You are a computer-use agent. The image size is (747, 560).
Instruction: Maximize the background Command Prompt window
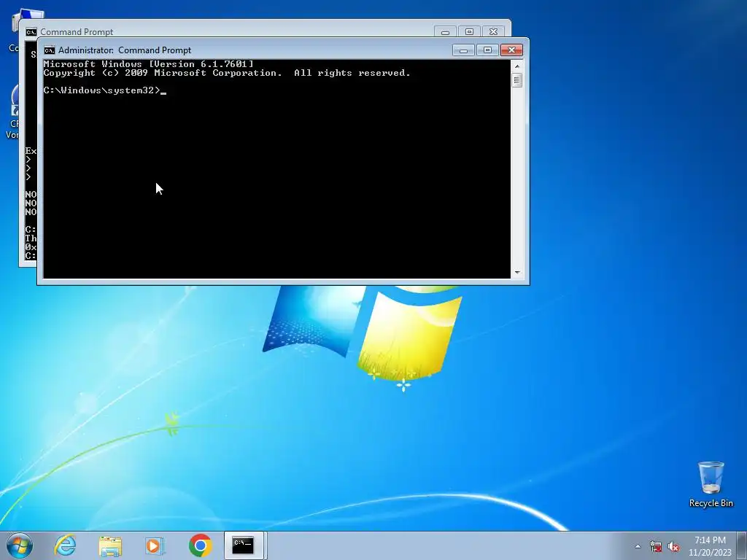[x=469, y=32]
